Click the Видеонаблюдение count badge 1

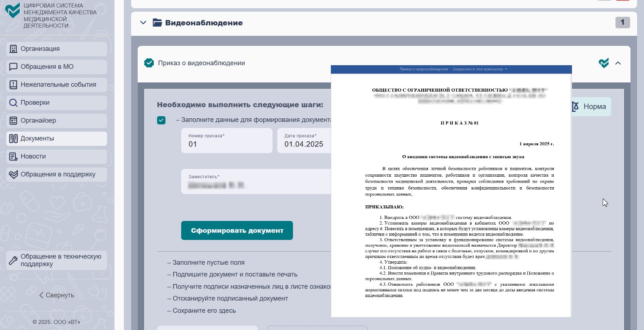(622, 23)
